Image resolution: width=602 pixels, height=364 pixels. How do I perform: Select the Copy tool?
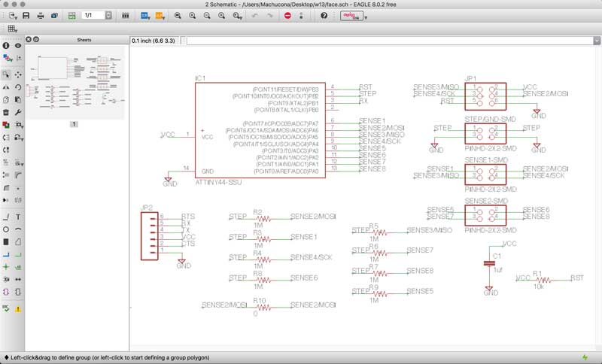tap(6, 100)
